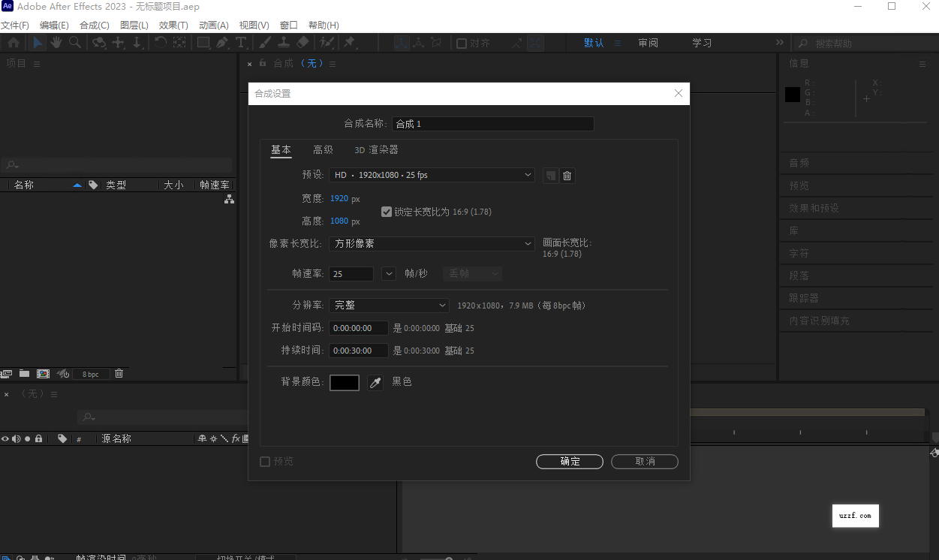Enable the 预览 checkbox

pyautogui.click(x=264, y=461)
